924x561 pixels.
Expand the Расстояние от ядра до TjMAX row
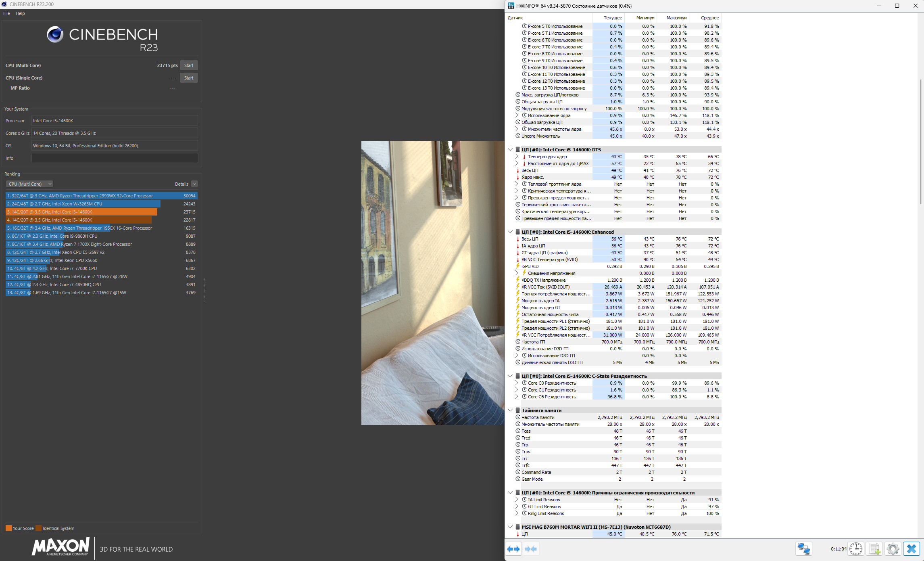[517, 163]
